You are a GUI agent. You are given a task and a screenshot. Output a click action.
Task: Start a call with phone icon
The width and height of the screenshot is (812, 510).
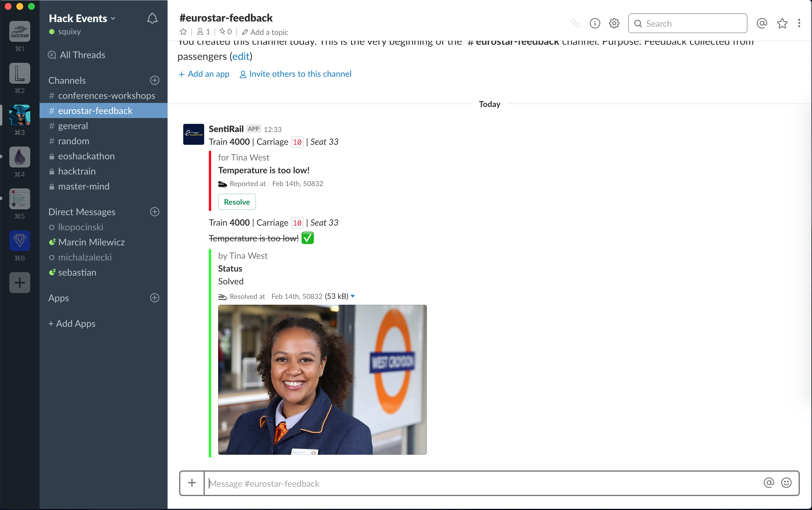point(575,24)
